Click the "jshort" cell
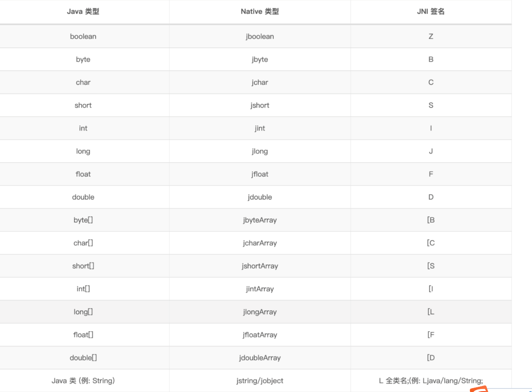Viewport: 532px width, 392px height. pyautogui.click(x=259, y=105)
